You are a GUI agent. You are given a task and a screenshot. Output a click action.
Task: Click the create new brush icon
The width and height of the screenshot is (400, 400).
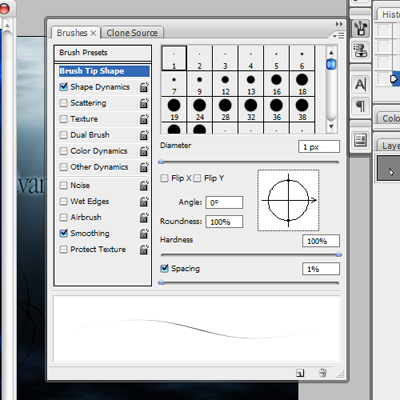pyautogui.click(x=300, y=373)
